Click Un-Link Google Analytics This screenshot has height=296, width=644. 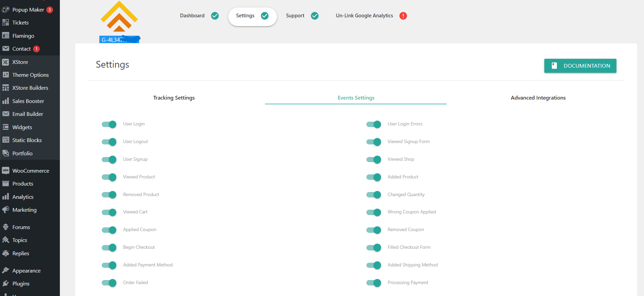point(371,16)
